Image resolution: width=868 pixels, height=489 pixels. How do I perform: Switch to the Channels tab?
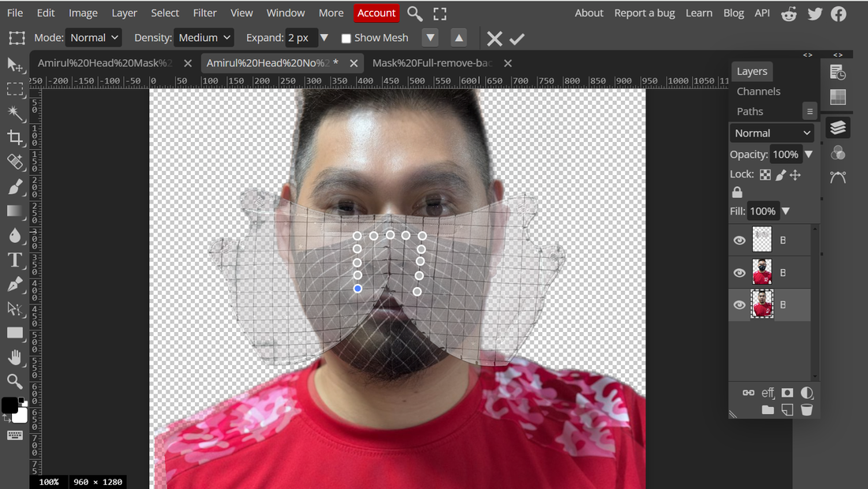tap(758, 91)
